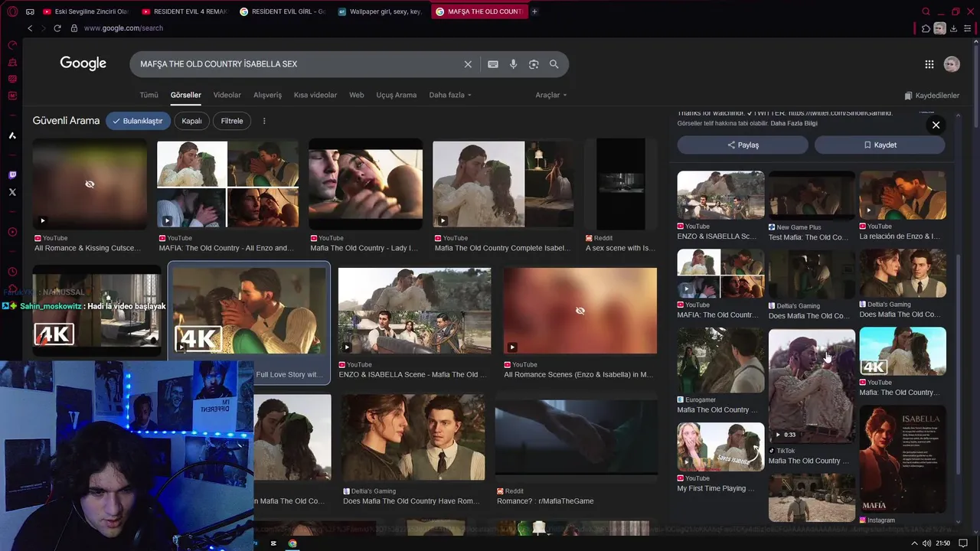Image resolution: width=980 pixels, height=551 pixels.
Task: Open the Google account avatar
Action: coord(952,64)
